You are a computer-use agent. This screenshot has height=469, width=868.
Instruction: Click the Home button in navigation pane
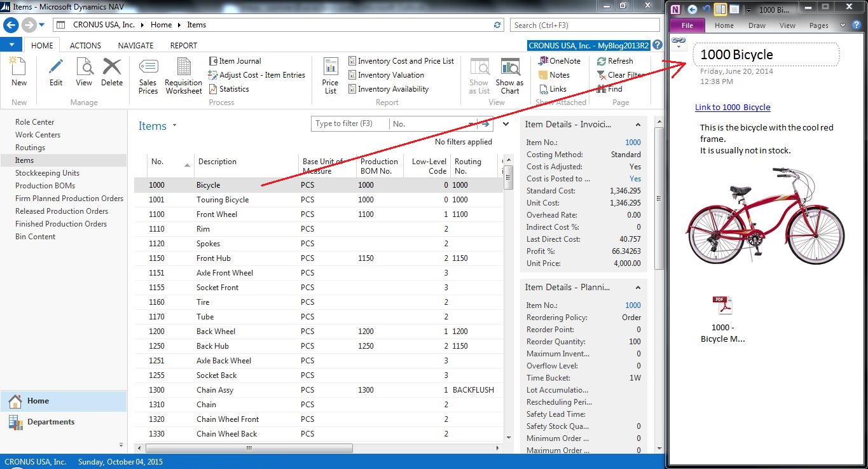pos(64,401)
